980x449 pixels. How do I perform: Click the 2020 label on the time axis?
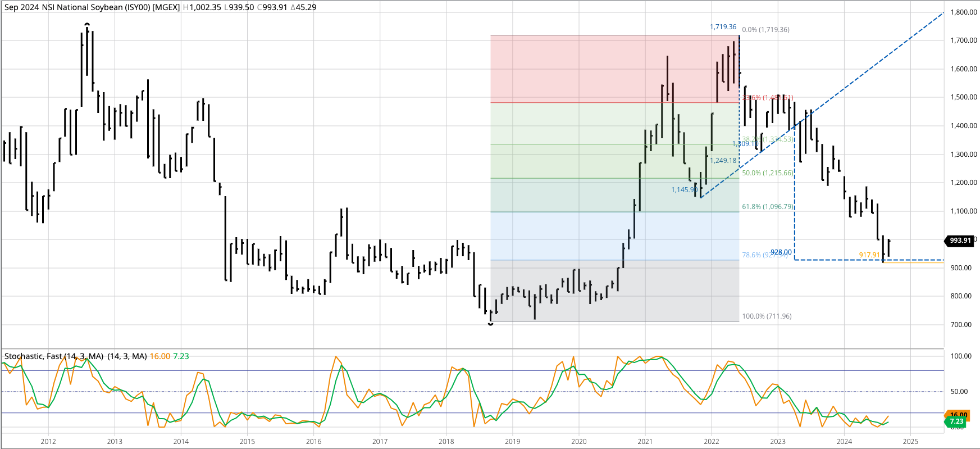tap(578, 441)
